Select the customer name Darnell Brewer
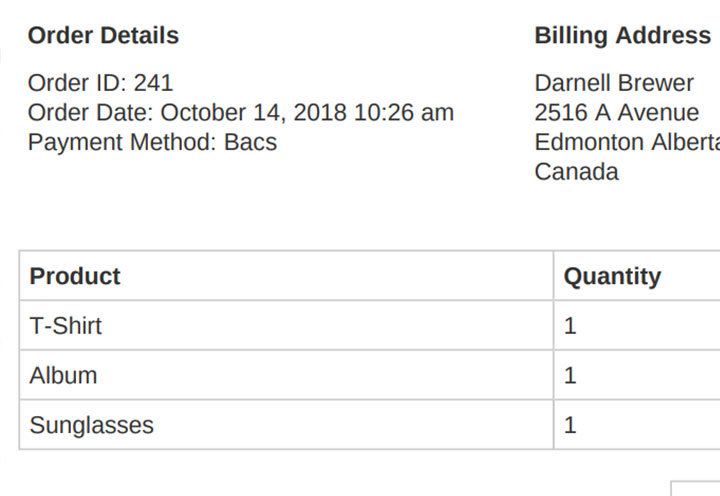The width and height of the screenshot is (720, 496). (614, 83)
